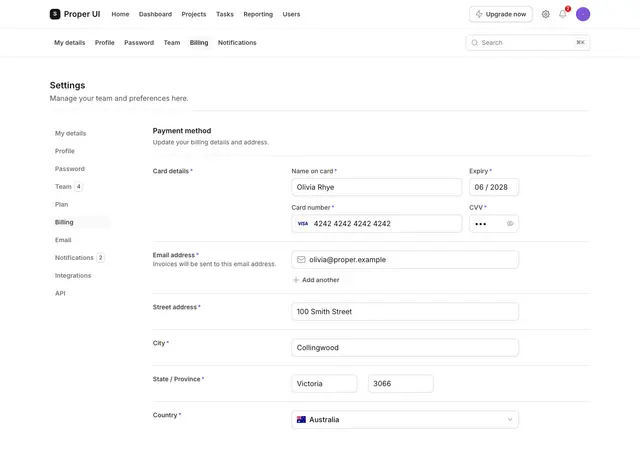Click the Settings page heading

67,85
